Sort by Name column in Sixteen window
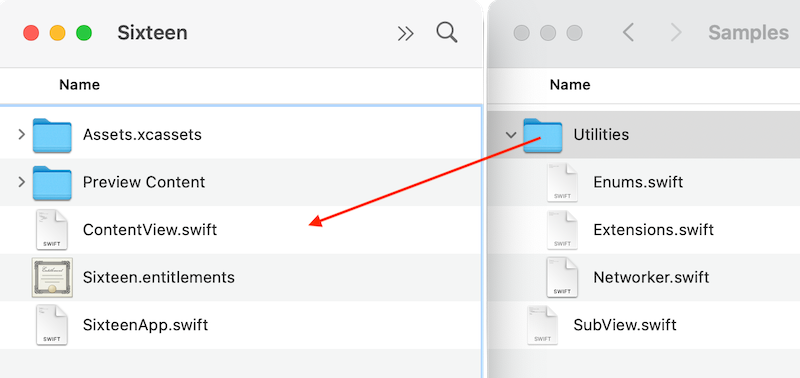800x378 pixels. [x=79, y=85]
